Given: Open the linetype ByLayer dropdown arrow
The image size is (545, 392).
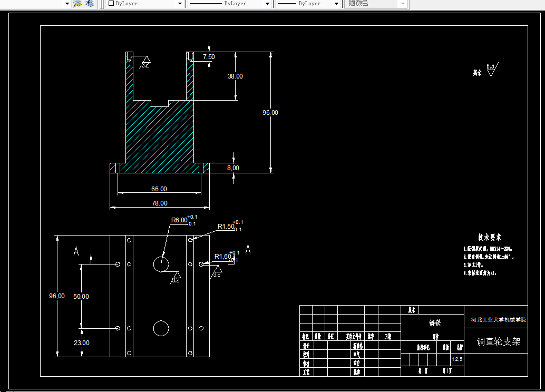Looking at the screenshot, I should point(267,4).
